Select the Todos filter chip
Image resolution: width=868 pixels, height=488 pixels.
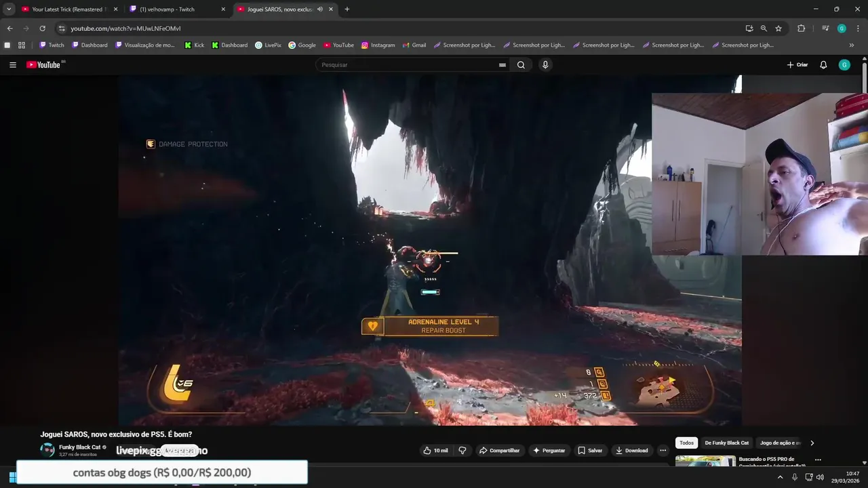coord(687,443)
